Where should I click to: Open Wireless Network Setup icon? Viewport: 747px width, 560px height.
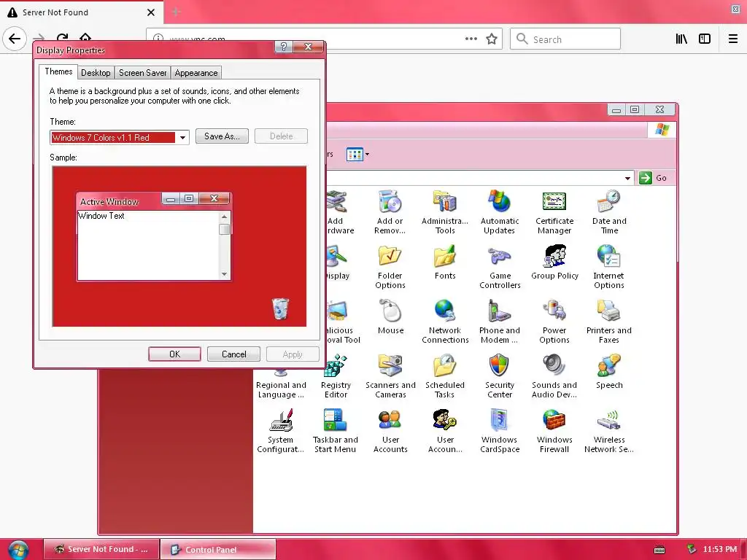click(x=609, y=431)
